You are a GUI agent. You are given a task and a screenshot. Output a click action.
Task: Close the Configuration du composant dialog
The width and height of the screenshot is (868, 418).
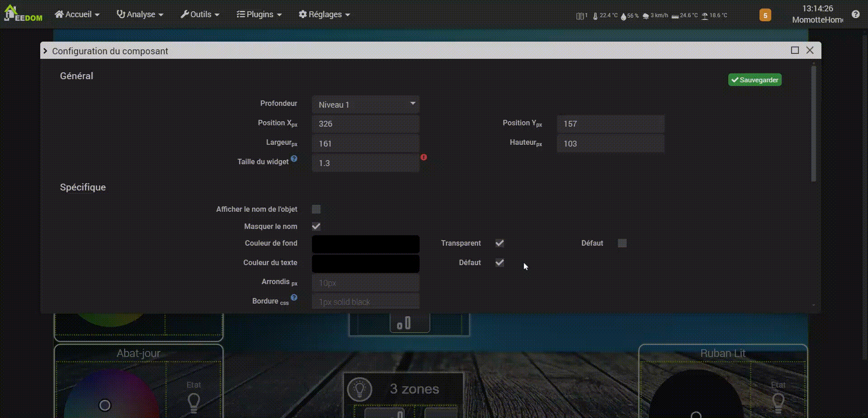810,50
